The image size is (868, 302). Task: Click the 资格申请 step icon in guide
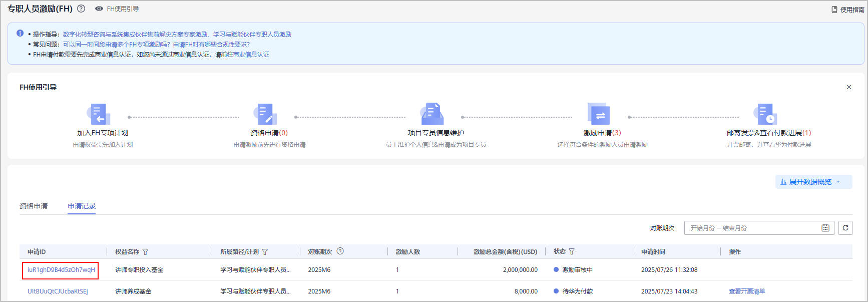click(x=265, y=114)
